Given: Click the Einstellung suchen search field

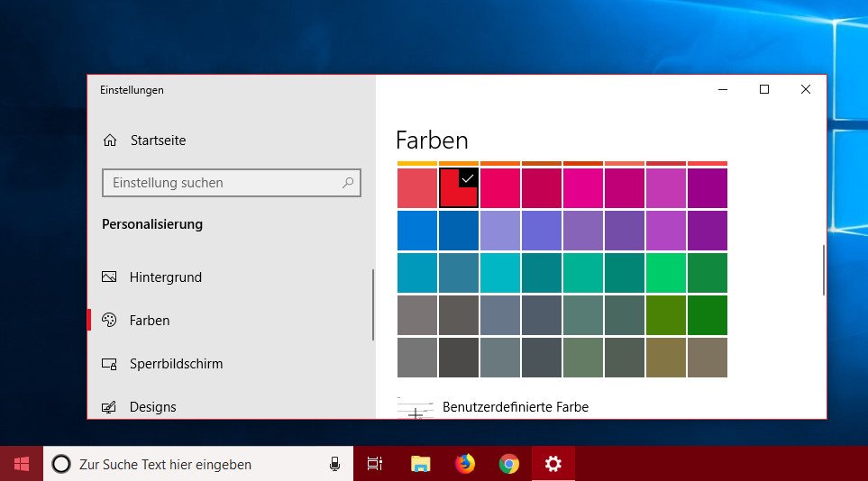Looking at the screenshot, I should click(232, 183).
